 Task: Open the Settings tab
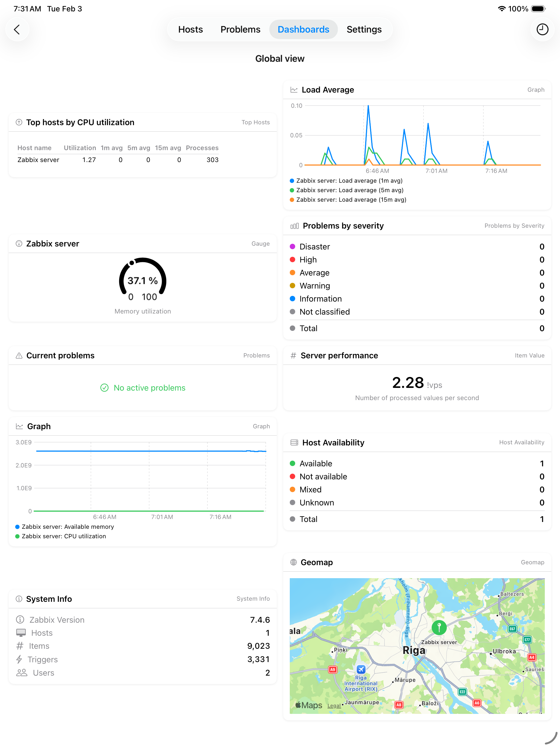(x=364, y=29)
